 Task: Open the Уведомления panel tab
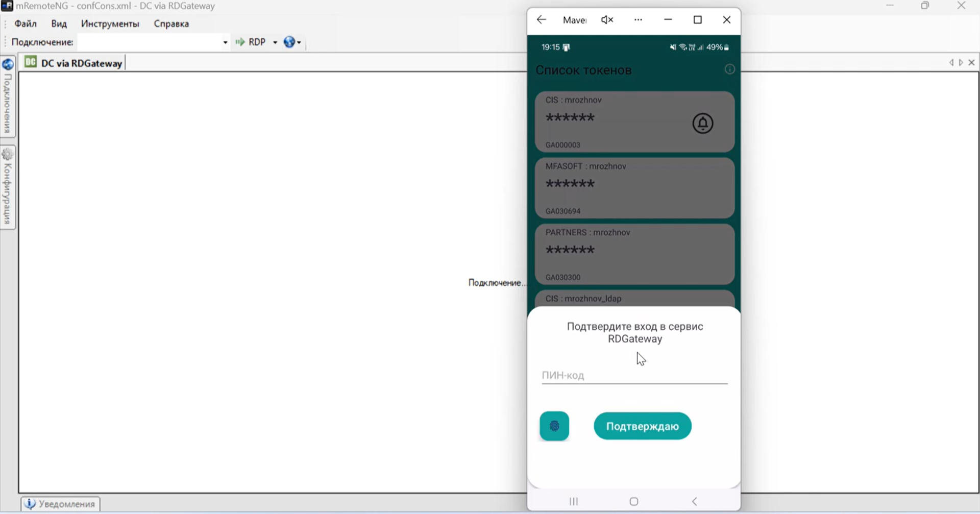(x=61, y=504)
